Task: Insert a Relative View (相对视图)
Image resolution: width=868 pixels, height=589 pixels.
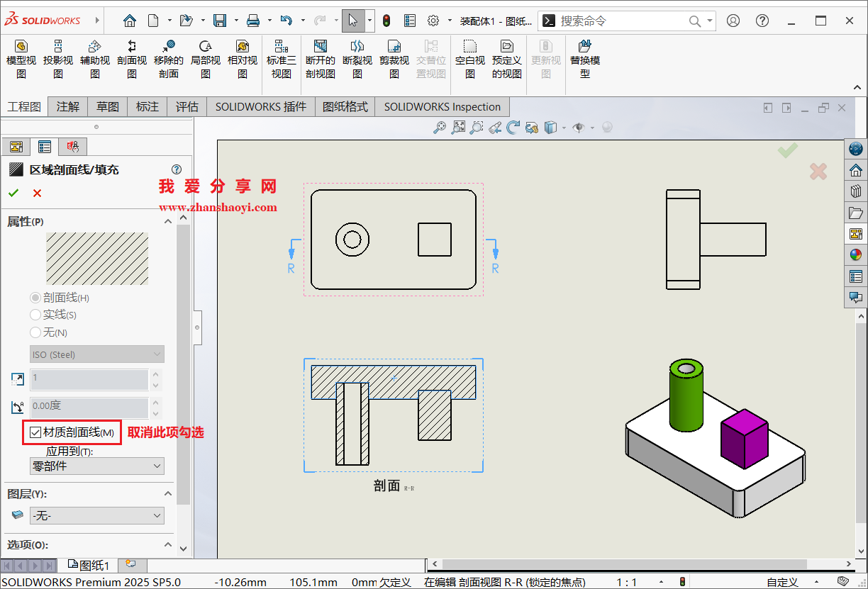Action: tap(243, 59)
